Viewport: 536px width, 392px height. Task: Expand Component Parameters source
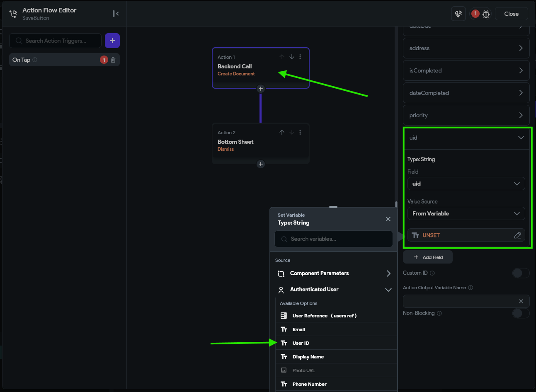tap(334, 273)
